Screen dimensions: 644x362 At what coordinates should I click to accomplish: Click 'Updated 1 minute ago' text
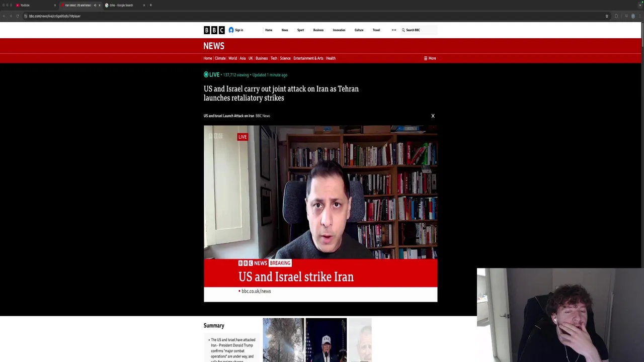[x=270, y=75]
